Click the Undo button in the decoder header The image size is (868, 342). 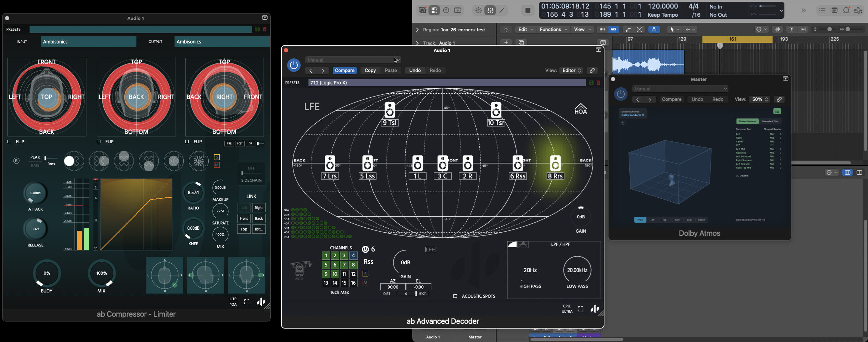point(415,71)
